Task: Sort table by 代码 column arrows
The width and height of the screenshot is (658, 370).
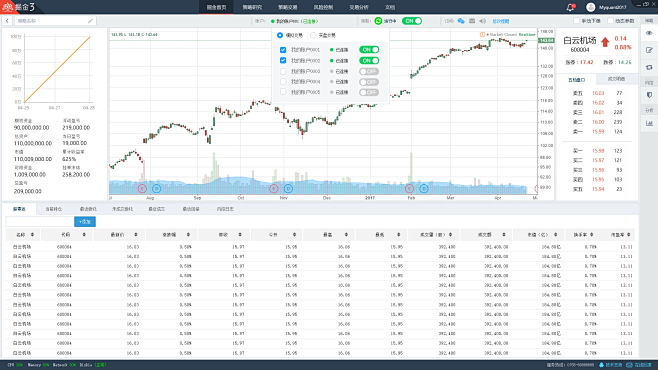Action: click(x=84, y=235)
